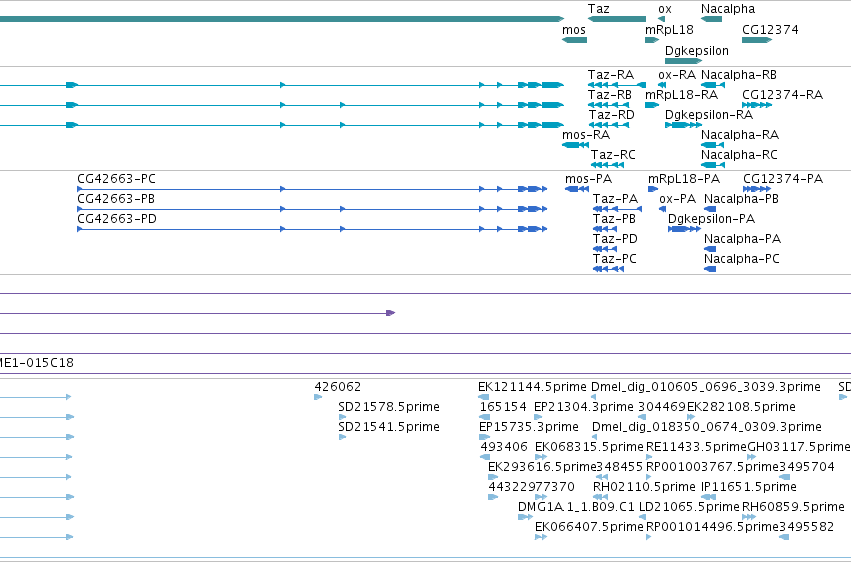Select the RH60859.5prime EST label
851x562 pixels.
click(793, 508)
